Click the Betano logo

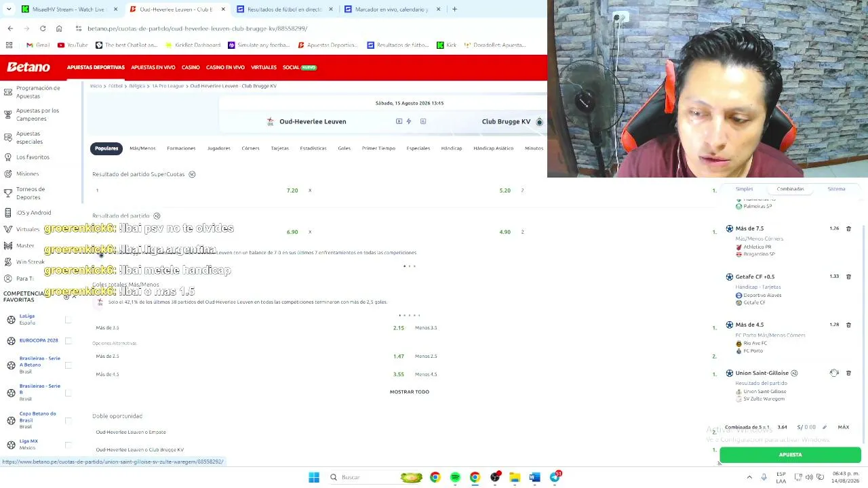(28, 67)
